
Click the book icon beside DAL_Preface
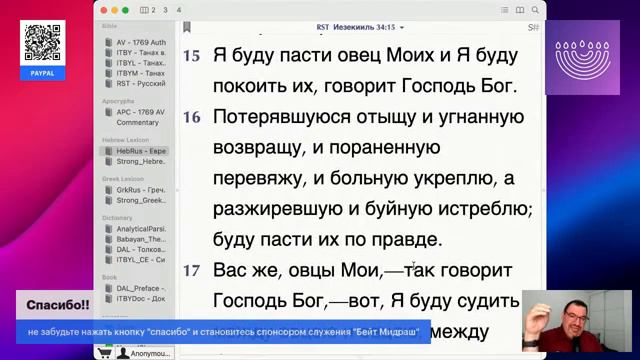click(109, 288)
